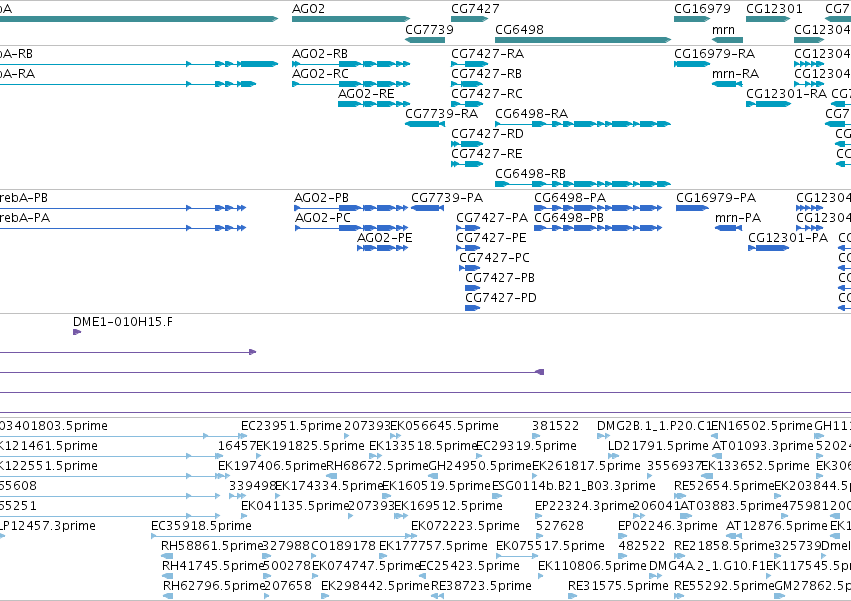This screenshot has height=601, width=851.
Task: Open transcript CG6498-RA label
Action: click(x=531, y=114)
